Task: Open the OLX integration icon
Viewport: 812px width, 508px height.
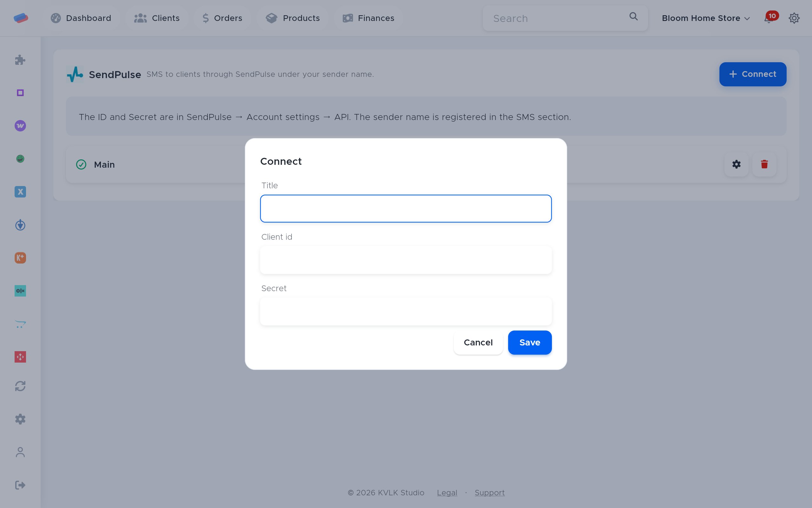Action: pyautogui.click(x=20, y=291)
